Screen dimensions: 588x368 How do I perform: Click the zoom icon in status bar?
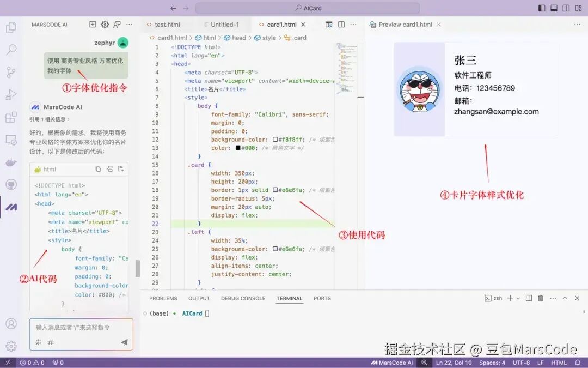click(x=424, y=363)
